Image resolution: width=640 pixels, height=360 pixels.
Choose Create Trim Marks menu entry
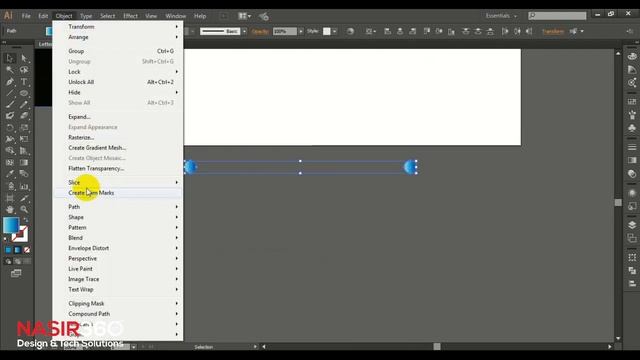118,193
